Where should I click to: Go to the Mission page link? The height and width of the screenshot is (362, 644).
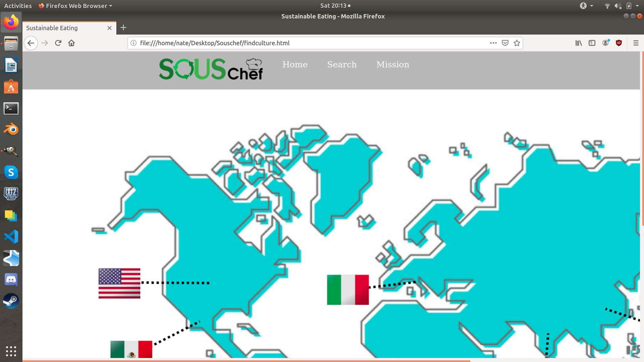[393, 64]
